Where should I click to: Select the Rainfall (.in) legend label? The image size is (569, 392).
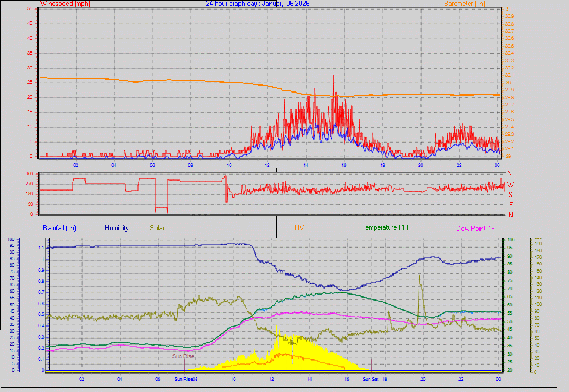click(58, 227)
